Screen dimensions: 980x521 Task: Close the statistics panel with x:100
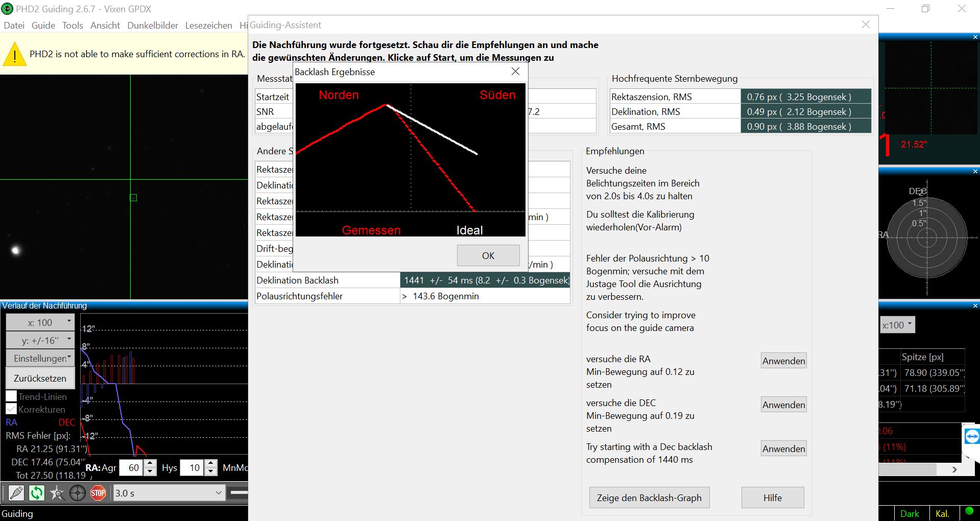pyautogui.click(x=975, y=305)
